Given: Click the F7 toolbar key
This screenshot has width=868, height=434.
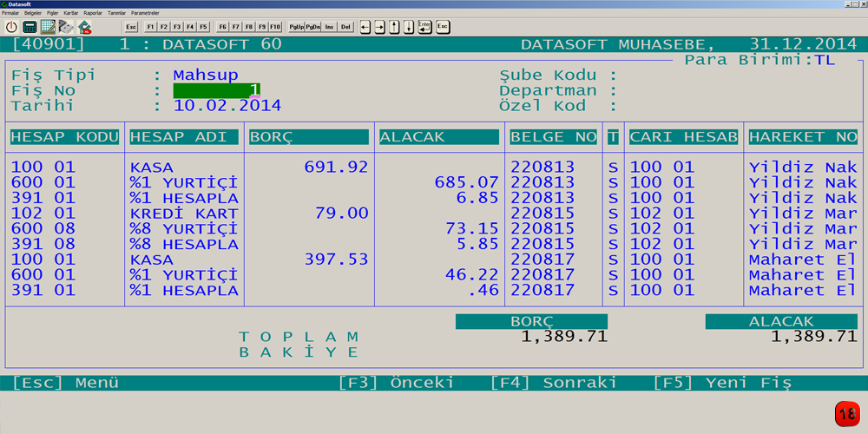Looking at the screenshot, I should point(236,27).
